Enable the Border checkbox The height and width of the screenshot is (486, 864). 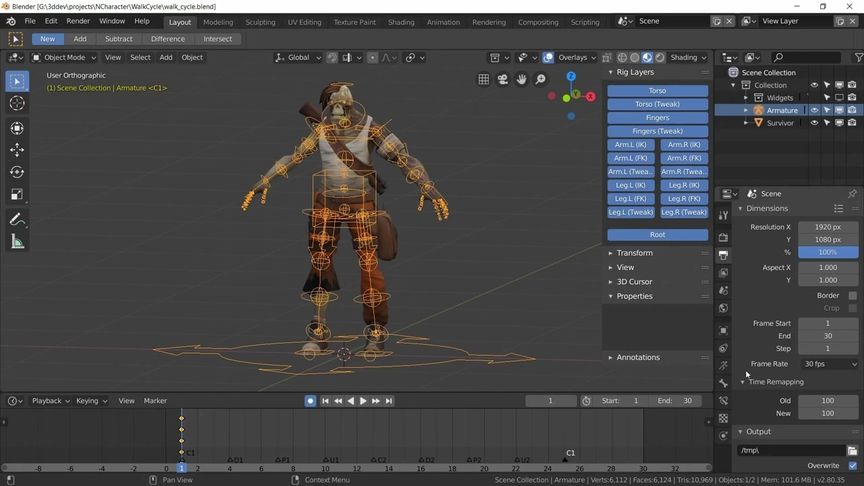(x=852, y=296)
